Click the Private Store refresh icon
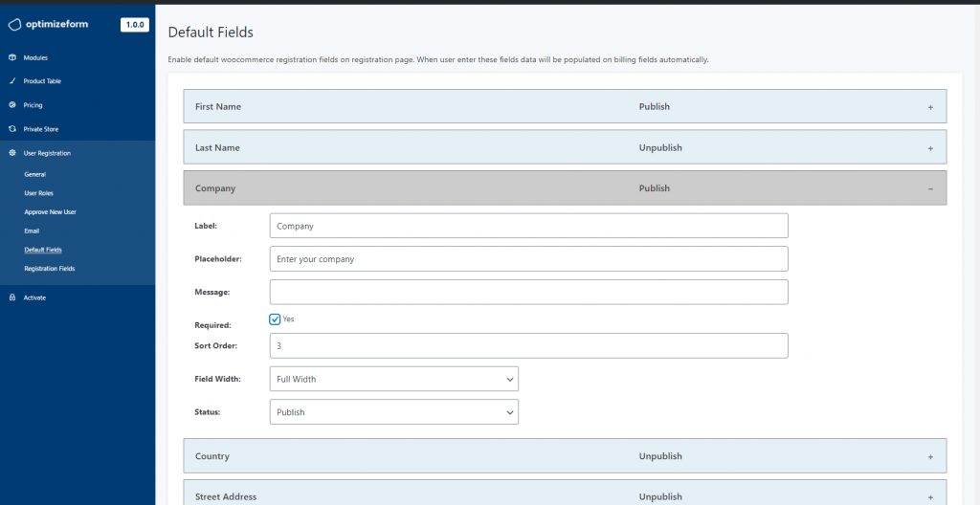980x505 pixels. (x=11, y=129)
